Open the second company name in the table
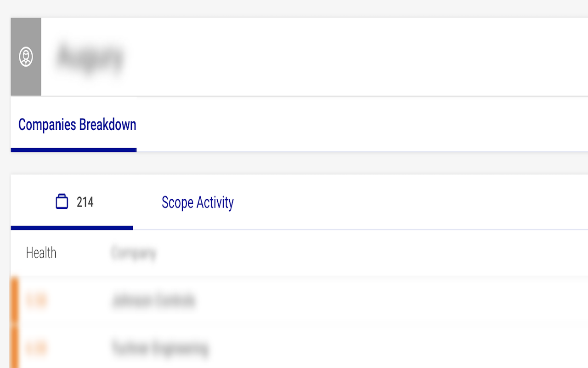Image resolution: width=588 pixels, height=368 pixels. 160,348
